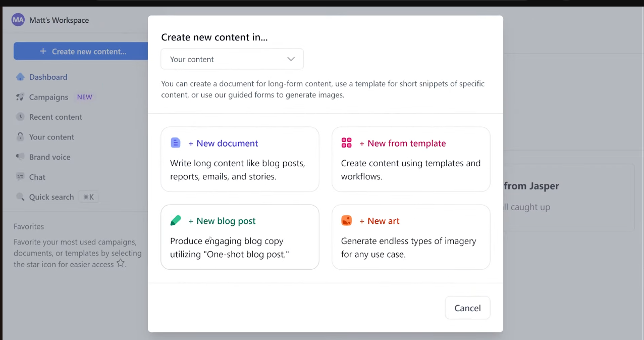This screenshot has height=340, width=644.
Task: Click the blue New document icon
Action: pyautogui.click(x=175, y=143)
